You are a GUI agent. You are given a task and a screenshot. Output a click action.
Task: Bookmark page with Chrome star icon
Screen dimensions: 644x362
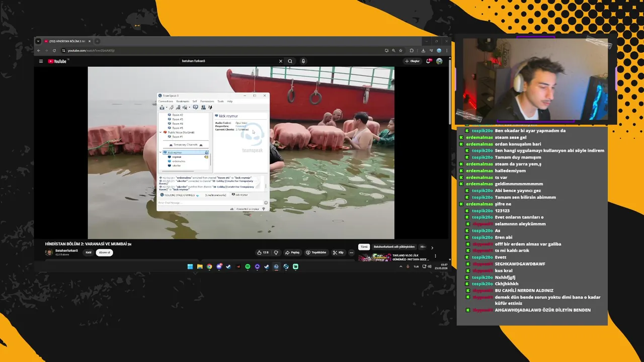[400, 51]
